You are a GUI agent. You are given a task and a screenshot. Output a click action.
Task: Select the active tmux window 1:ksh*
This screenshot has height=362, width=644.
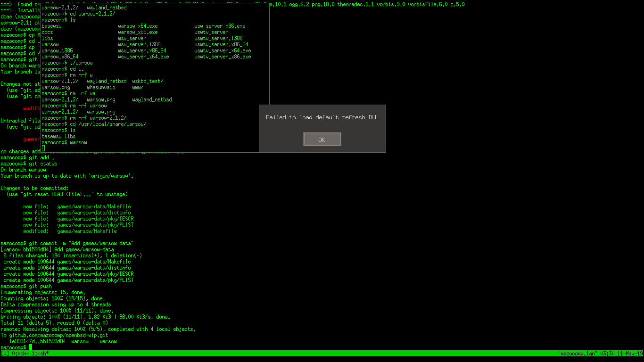(40, 354)
